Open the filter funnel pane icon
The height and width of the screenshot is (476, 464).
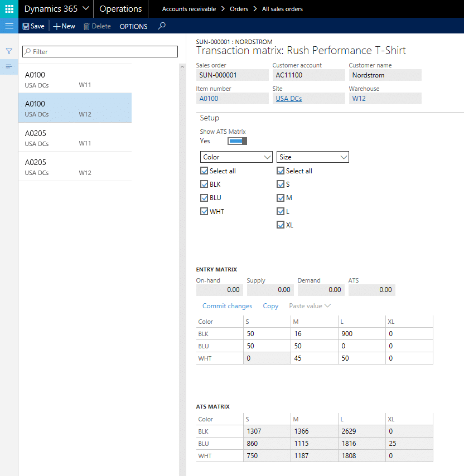[x=9, y=51]
